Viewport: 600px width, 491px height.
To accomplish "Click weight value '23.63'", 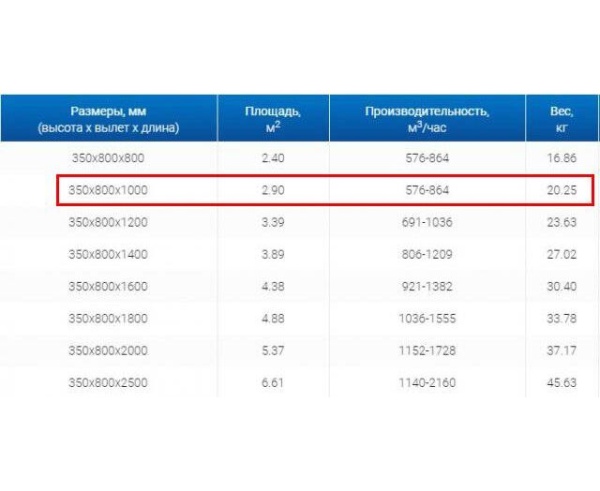I will click(562, 222).
